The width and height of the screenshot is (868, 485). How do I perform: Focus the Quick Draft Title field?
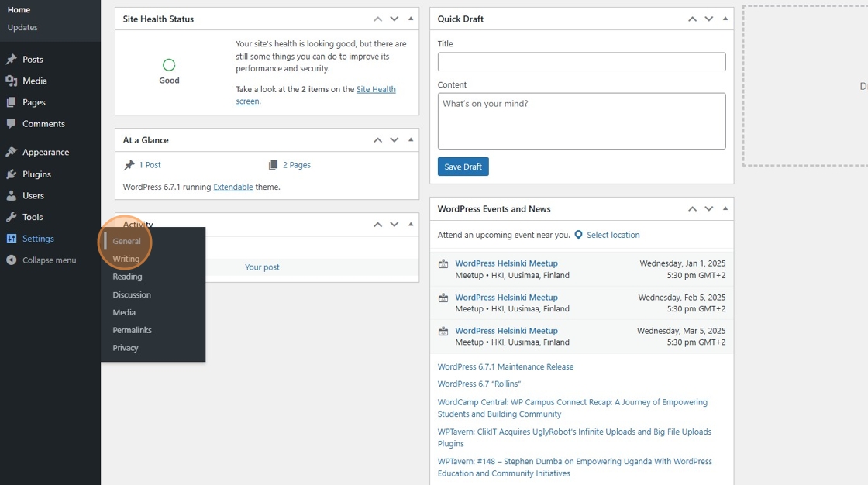tap(581, 61)
